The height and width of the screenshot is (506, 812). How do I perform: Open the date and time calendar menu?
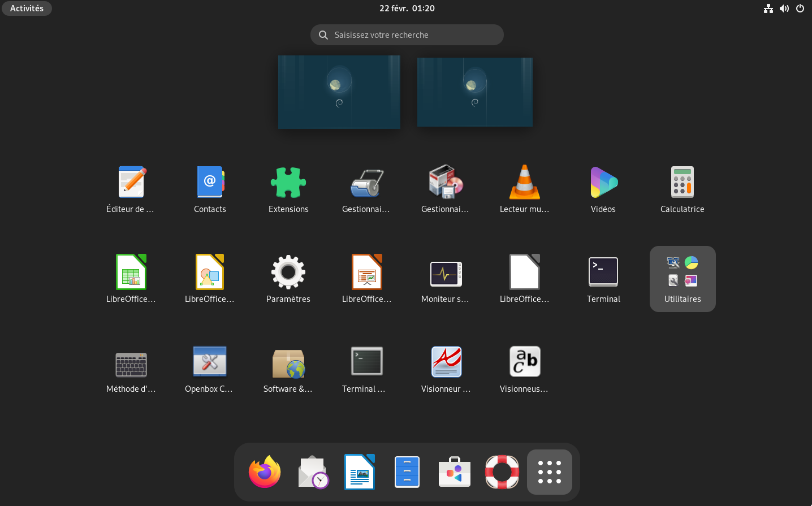pos(407,8)
